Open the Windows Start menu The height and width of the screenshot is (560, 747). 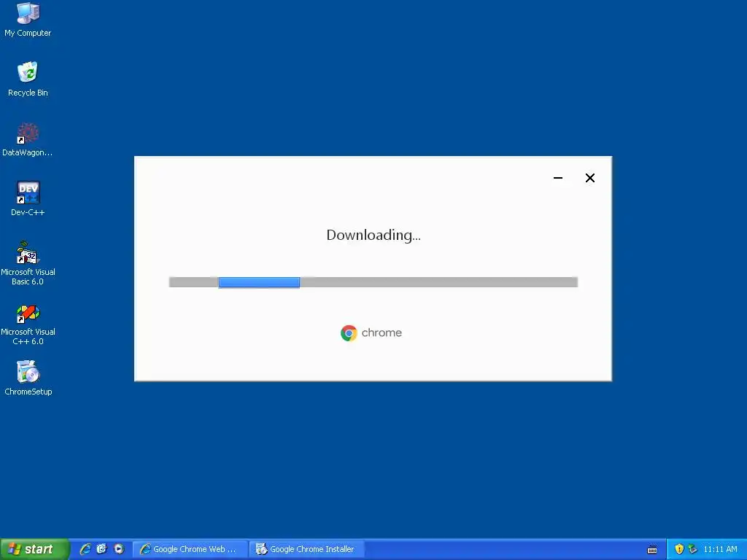coord(34,549)
